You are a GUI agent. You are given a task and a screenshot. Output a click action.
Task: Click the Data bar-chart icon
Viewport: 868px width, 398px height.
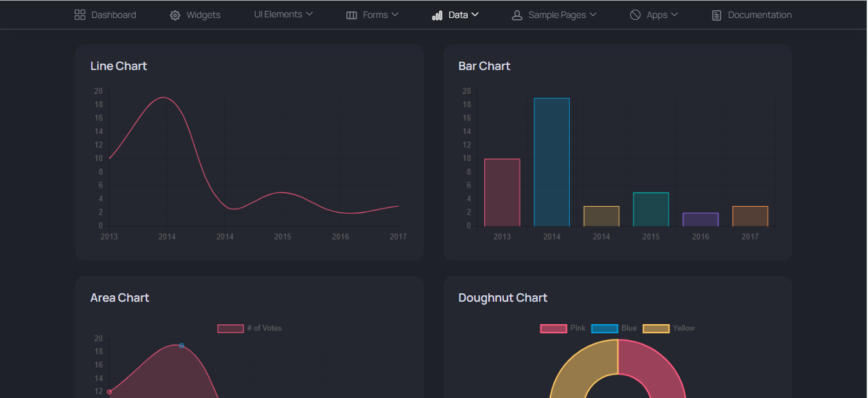point(437,15)
